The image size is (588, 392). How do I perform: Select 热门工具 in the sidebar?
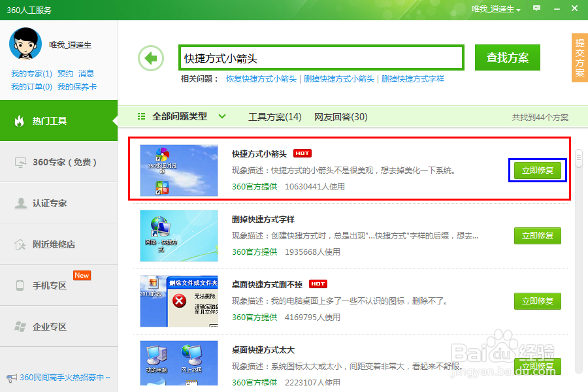[59, 121]
